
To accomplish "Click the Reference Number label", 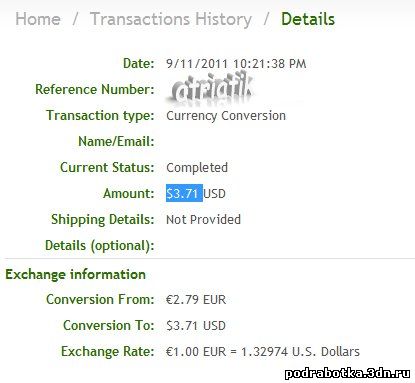I will pos(95,90).
